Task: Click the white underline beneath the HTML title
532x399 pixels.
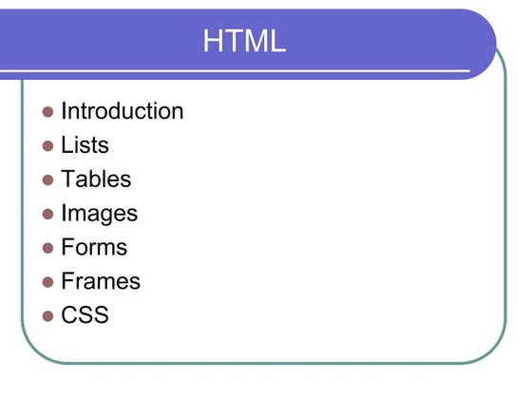Action: click(x=235, y=71)
